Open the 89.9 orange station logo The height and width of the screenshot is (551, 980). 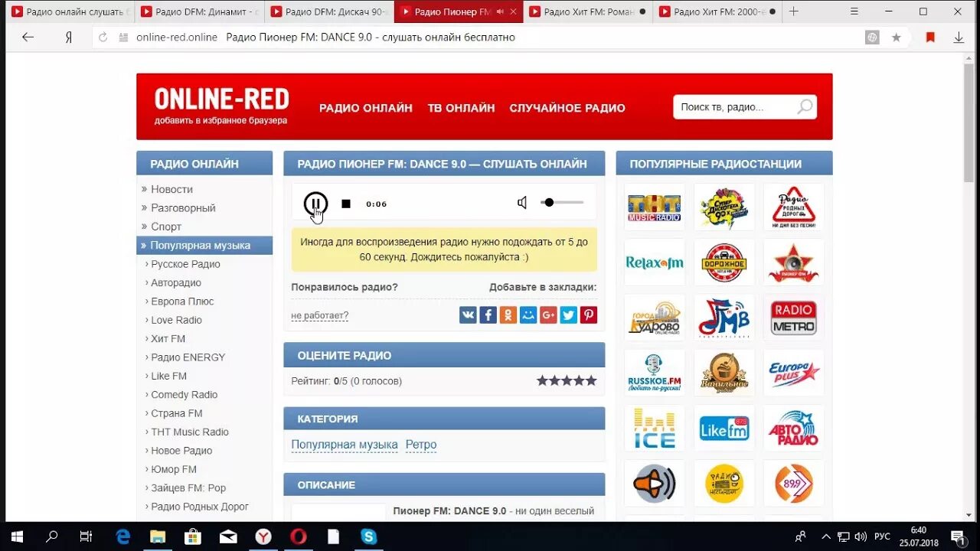pos(794,483)
